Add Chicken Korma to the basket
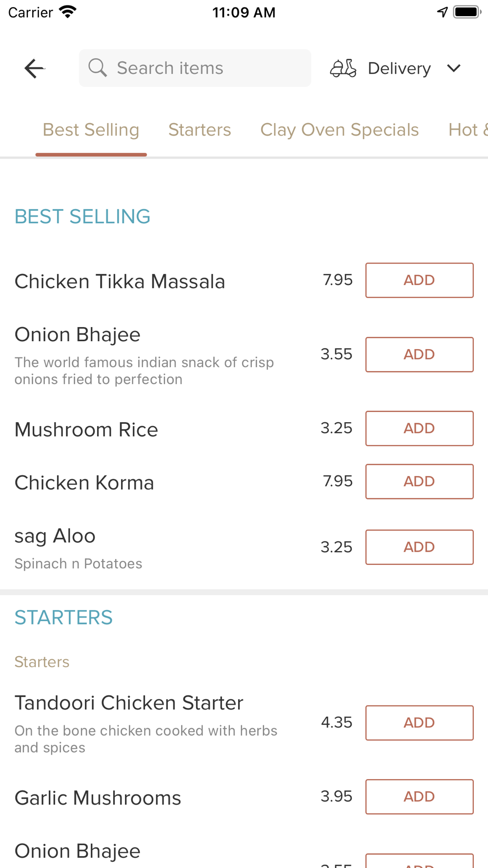 click(419, 481)
